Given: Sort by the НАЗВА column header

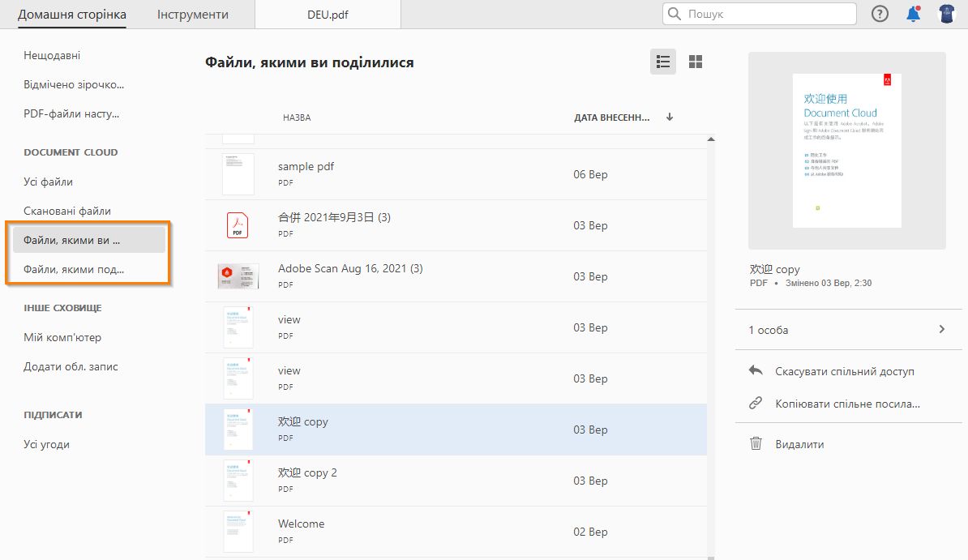Looking at the screenshot, I should point(297,118).
